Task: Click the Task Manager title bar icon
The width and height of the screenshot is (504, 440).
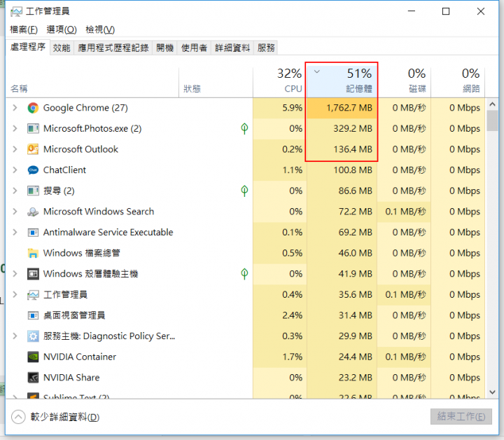Action: (16, 12)
